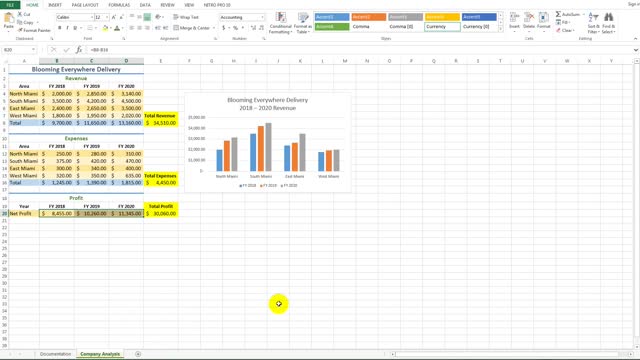Expand the Merge & Center dropdown arrow
The width and height of the screenshot is (640, 360).
point(214,28)
